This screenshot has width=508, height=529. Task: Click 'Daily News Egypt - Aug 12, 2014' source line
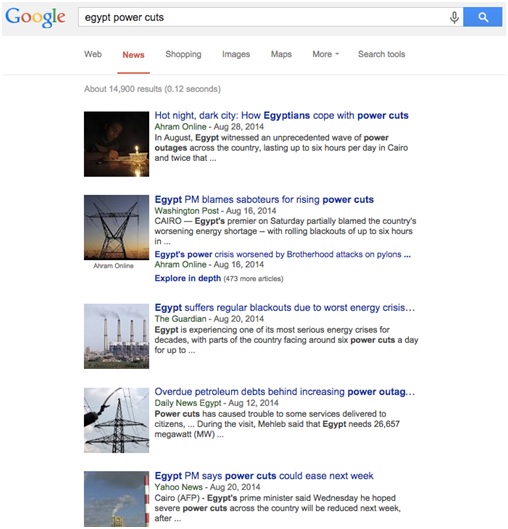click(x=217, y=403)
